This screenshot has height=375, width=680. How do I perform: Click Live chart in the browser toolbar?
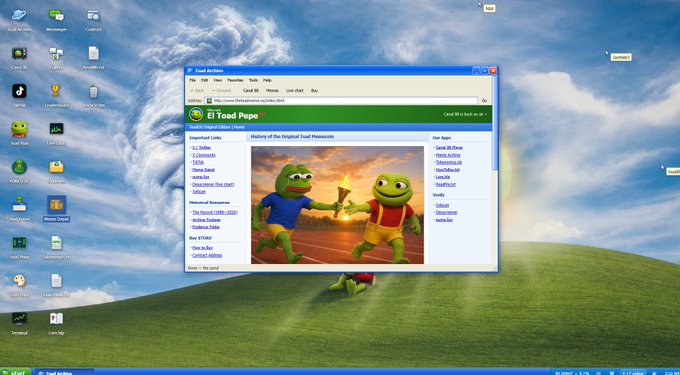pyautogui.click(x=295, y=91)
